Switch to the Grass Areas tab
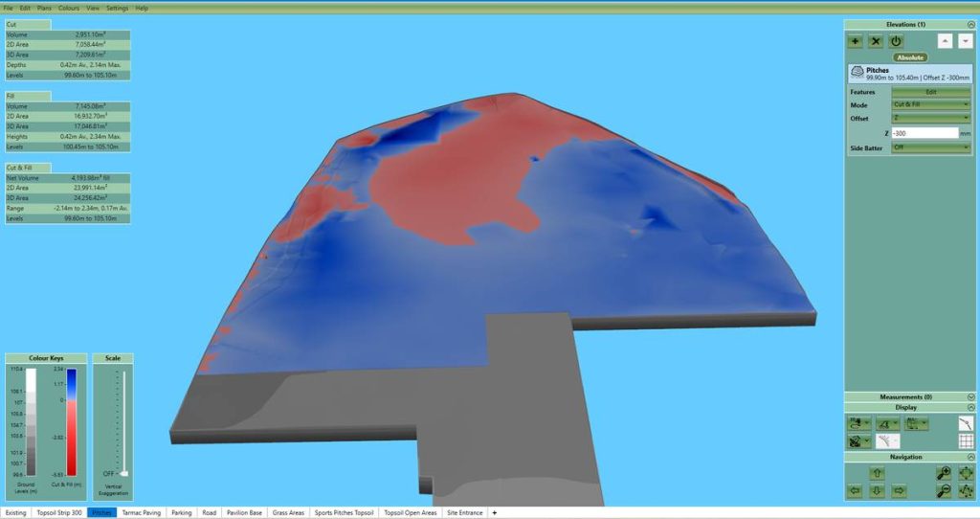The width and height of the screenshot is (980, 519). point(288,512)
